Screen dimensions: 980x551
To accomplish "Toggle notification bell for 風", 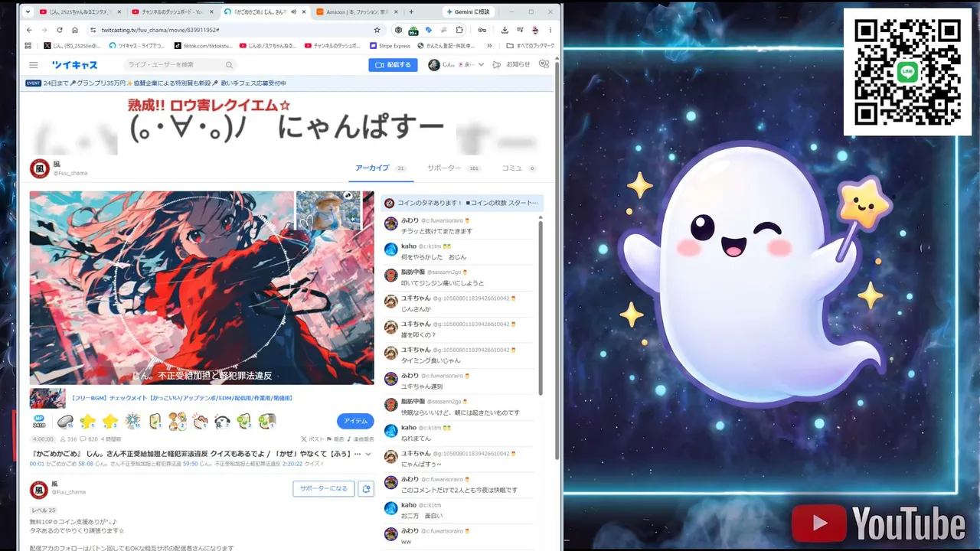I will (x=366, y=489).
